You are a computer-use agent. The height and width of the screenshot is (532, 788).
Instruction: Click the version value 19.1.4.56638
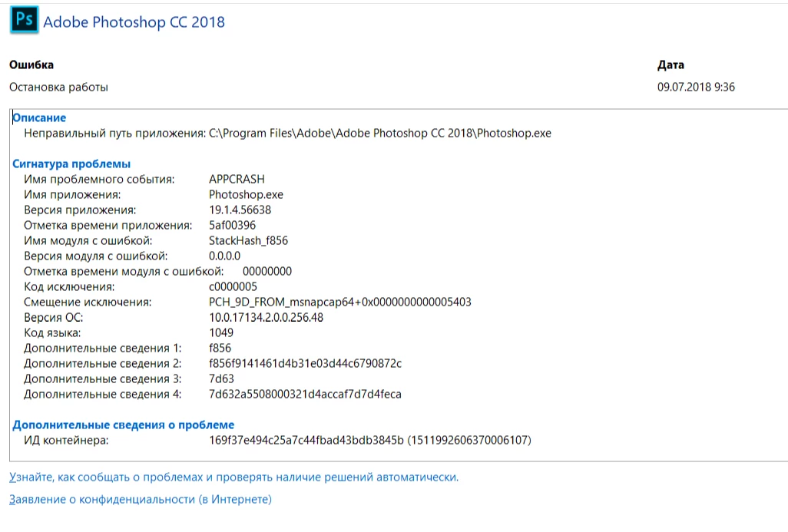click(x=240, y=210)
